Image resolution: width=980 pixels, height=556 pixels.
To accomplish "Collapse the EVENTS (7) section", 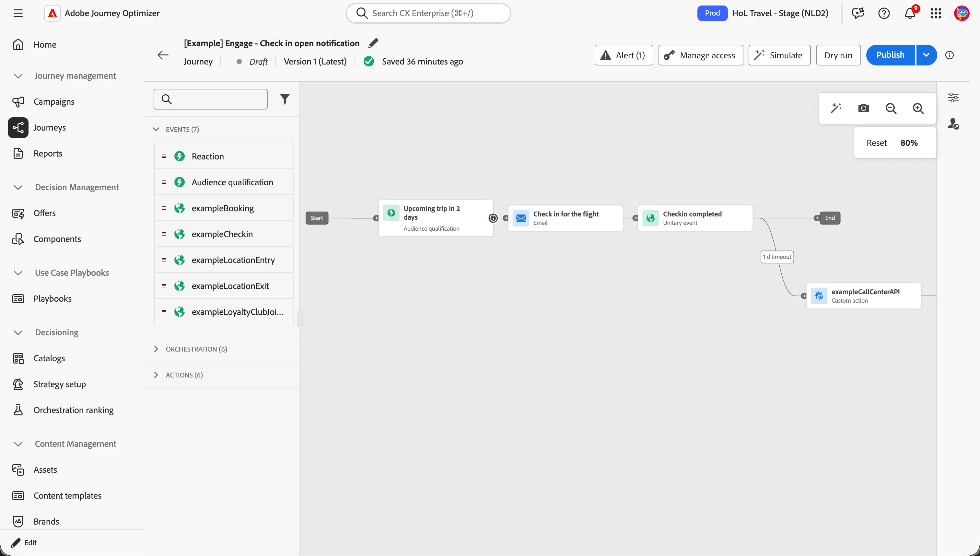I will tap(156, 129).
